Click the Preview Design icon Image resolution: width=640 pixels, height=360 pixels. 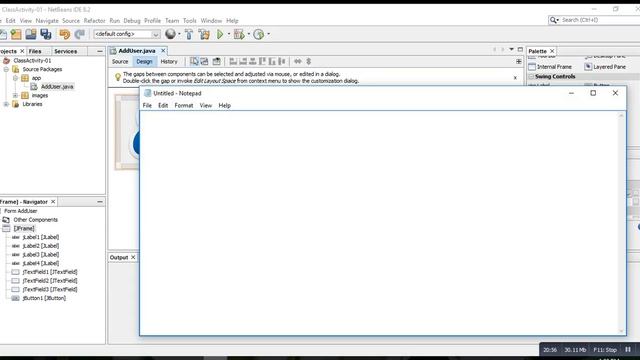pyautogui.click(x=217, y=62)
